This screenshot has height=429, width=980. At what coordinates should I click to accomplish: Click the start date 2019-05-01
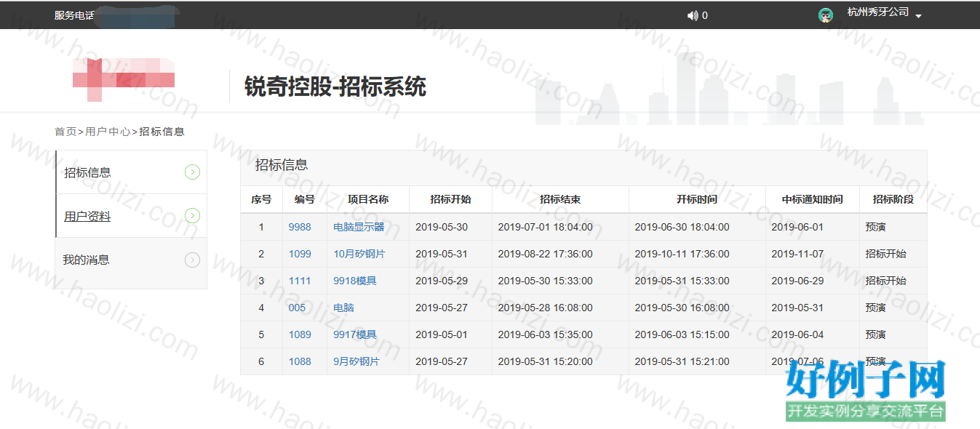click(442, 334)
